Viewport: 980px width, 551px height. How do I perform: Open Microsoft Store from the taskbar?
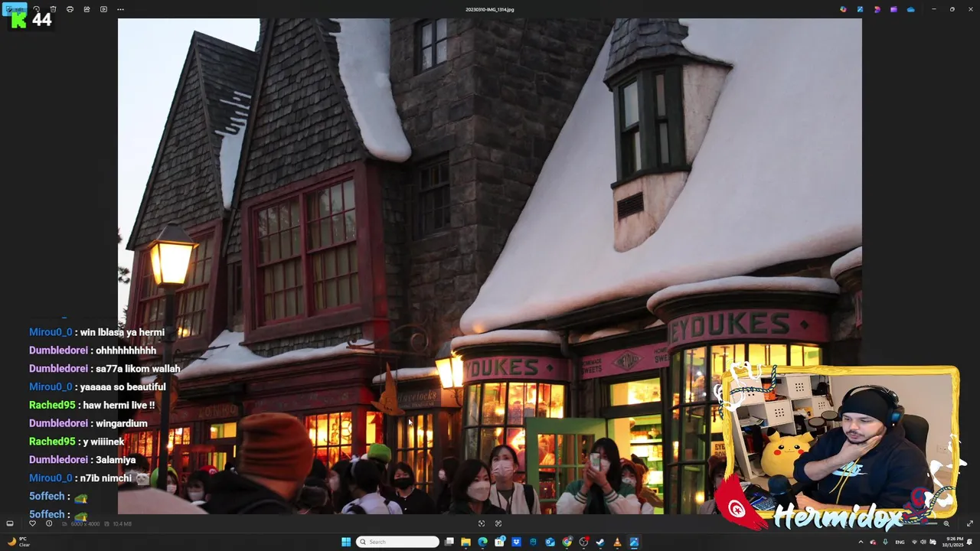click(499, 542)
